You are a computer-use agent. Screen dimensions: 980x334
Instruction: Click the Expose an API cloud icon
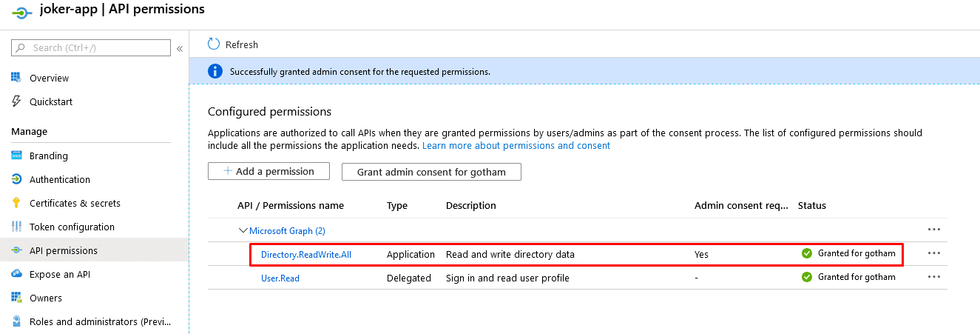(16, 274)
